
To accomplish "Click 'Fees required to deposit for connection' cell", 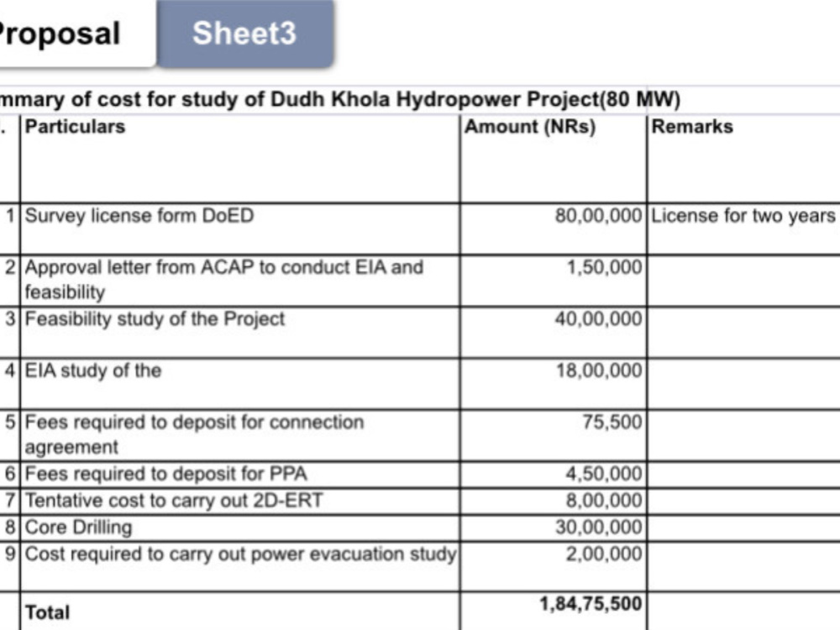I will point(240,435).
